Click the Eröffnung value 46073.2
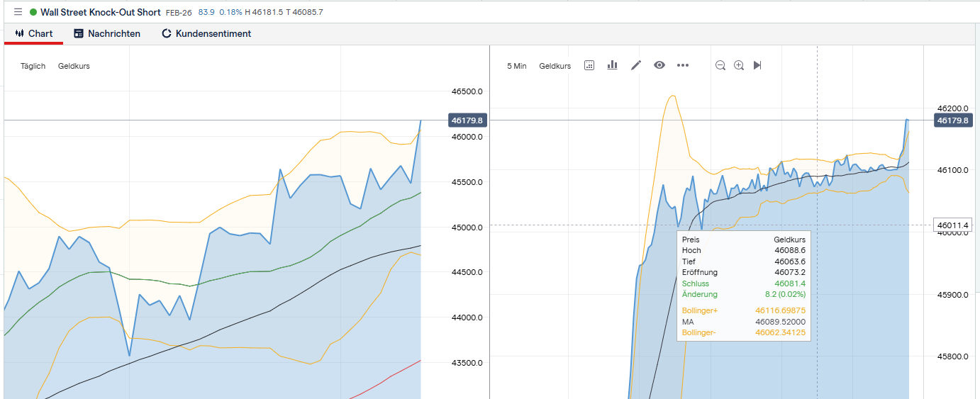This screenshot has height=399, width=980. click(790, 272)
